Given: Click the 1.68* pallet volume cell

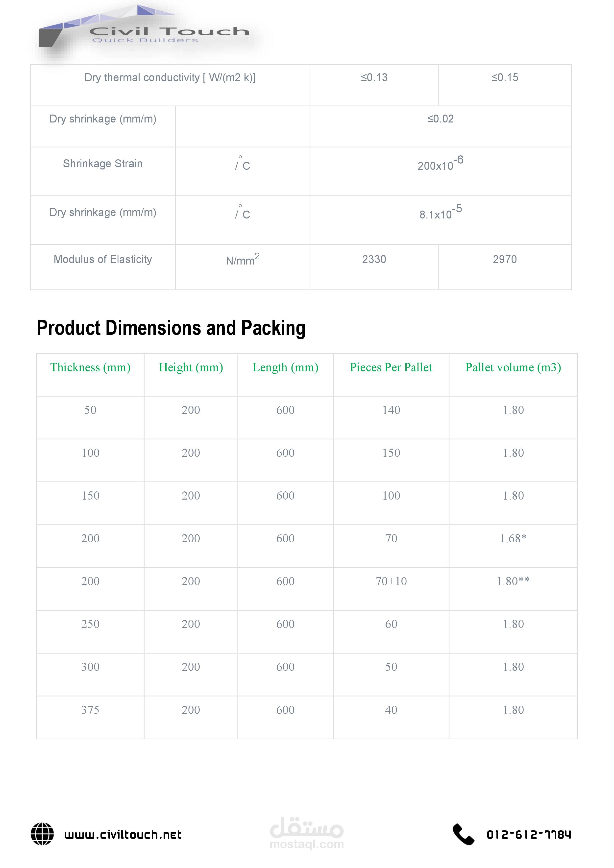Looking at the screenshot, I should [513, 538].
